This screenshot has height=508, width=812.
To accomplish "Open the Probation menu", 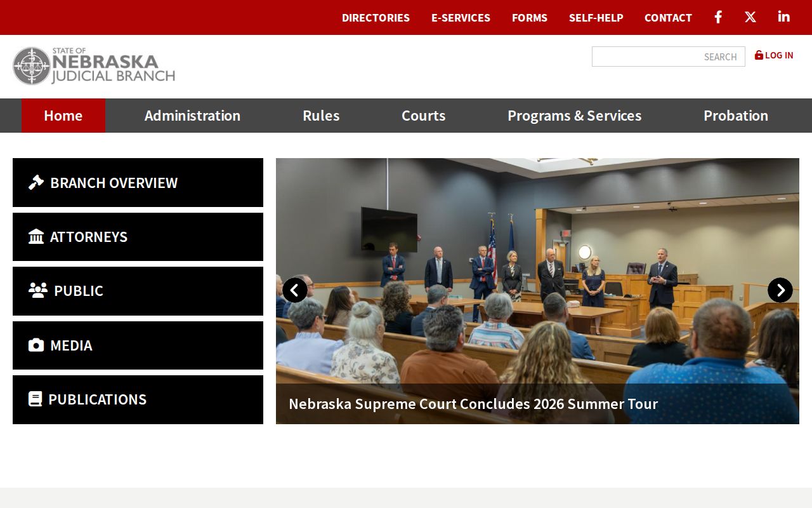I will click(736, 116).
